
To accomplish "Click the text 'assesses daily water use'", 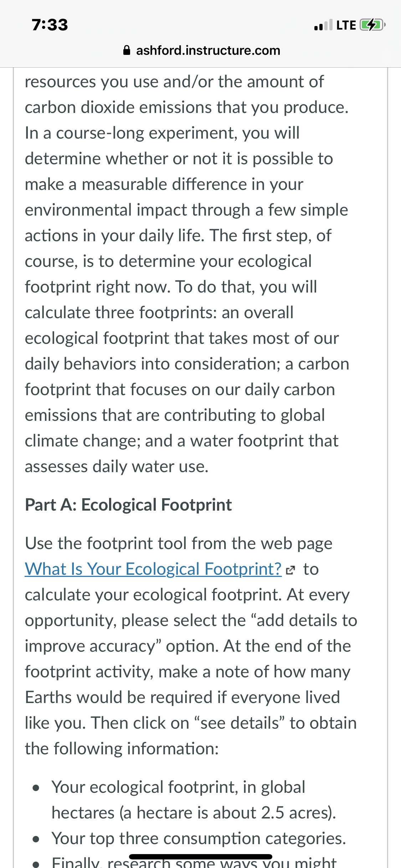I will click(117, 466).
